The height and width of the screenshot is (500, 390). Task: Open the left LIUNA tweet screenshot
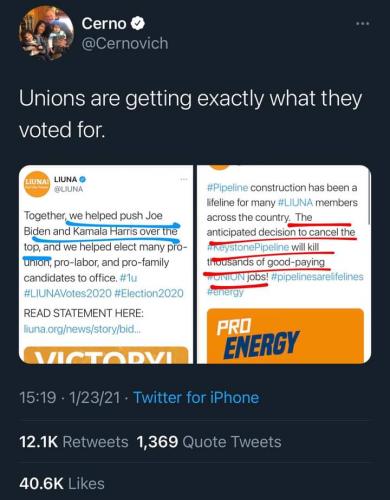(106, 264)
